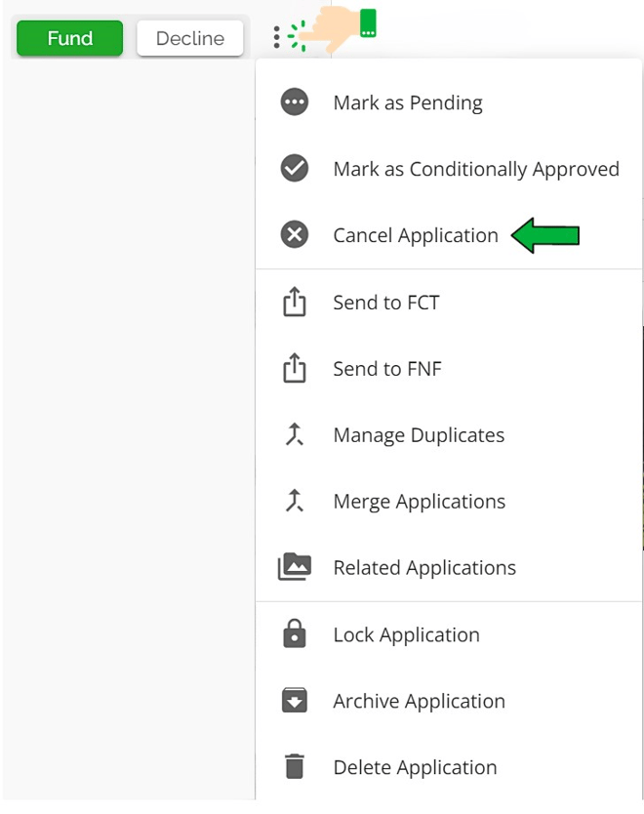Click the checkmark circle icon

295,168
